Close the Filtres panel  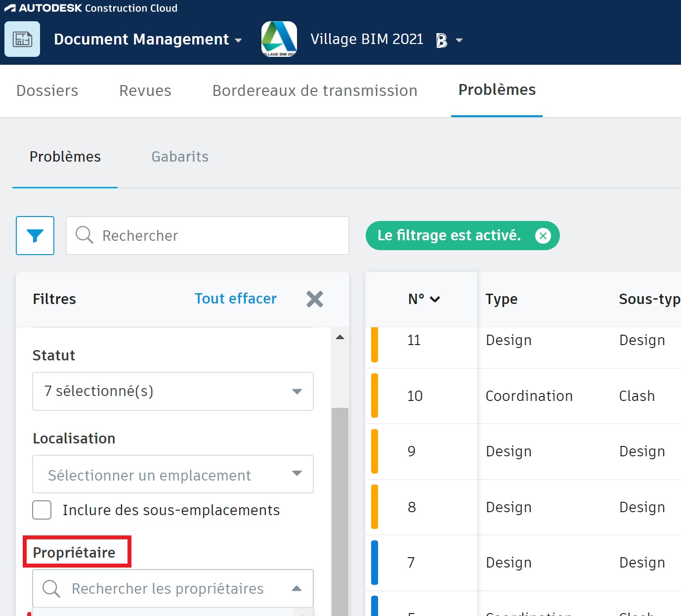click(x=315, y=299)
